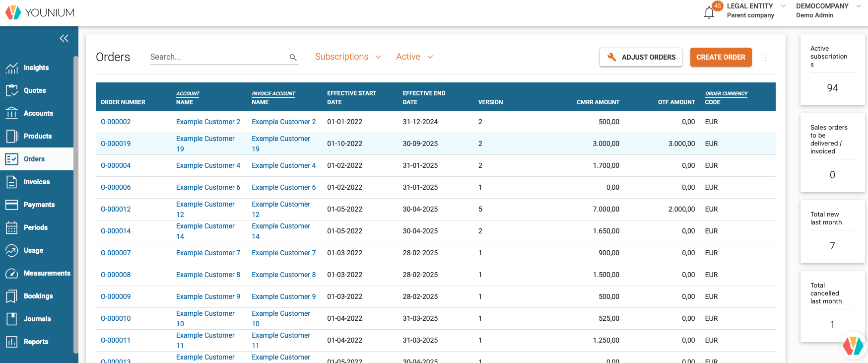The width and height of the screenshot is (868, 363).
Task: Click the Accounts bank icon
Action: 12,113
